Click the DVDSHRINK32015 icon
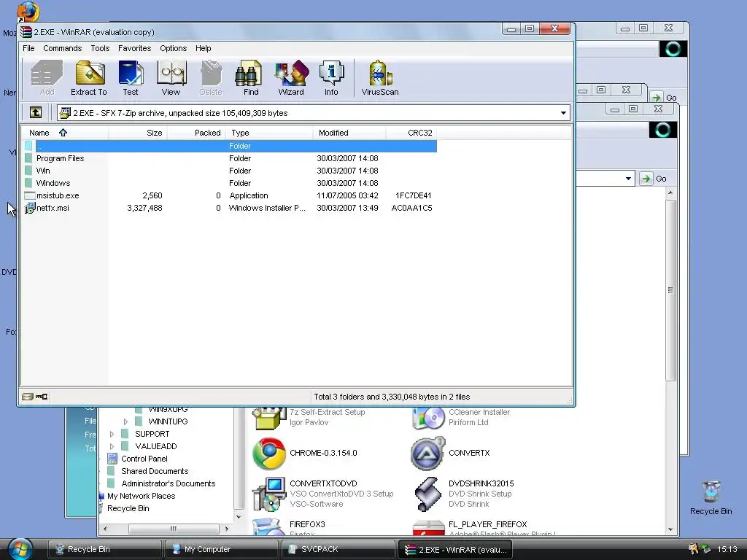This screenshot has height=560, width=747. [427, 494]
